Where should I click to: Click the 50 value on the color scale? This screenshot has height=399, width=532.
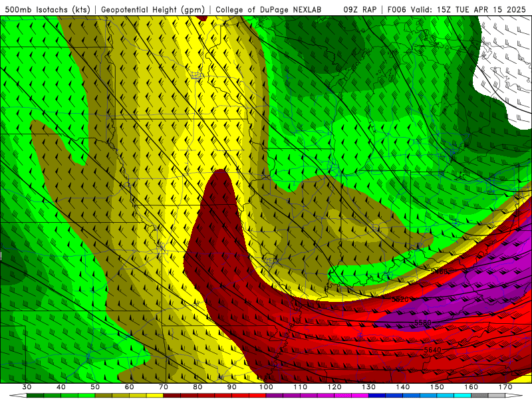point(95,387)
